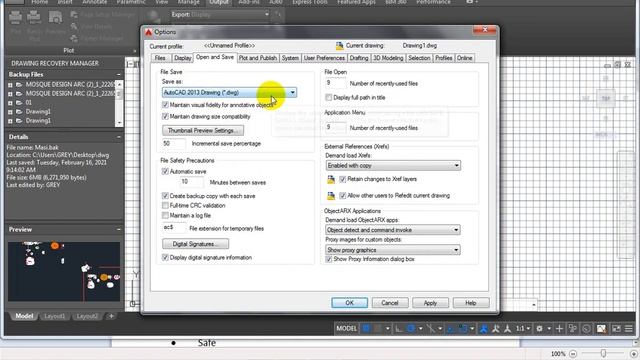Add a new layout with plus tab
Image resolution: width=640 pixels, height=360 pixels.
[x=111, y=316]
